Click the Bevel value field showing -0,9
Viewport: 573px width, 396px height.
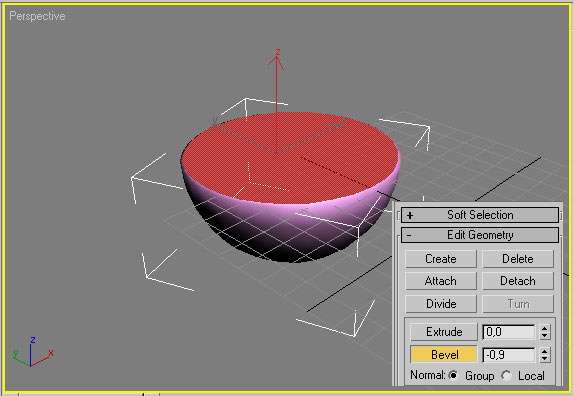pos(509,355)
